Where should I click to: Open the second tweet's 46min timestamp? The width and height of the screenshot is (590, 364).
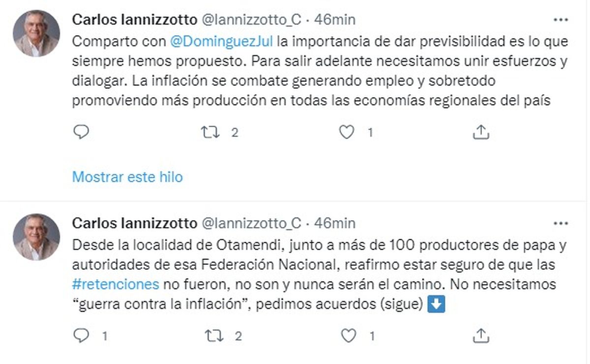334,223
